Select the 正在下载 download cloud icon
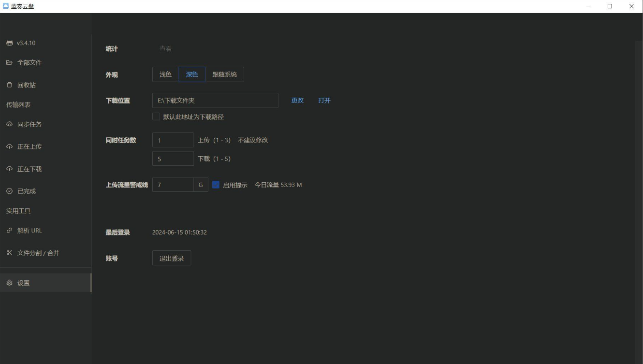The width and height of the screenshot is (643, 364). pos(9,169)
